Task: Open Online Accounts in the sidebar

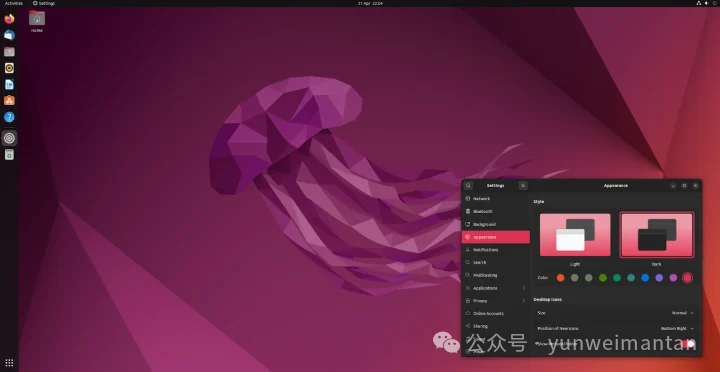Action: 496,313
